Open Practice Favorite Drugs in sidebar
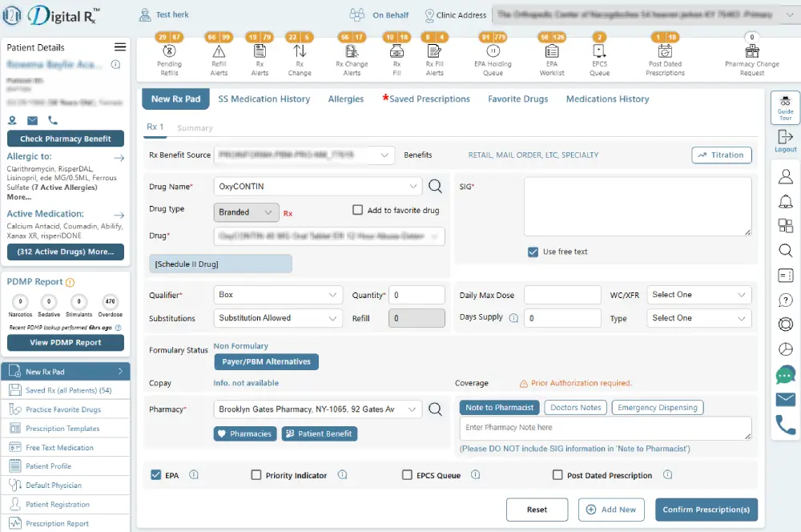The width and height of the screenshot is (801, 532). [66, 409]
